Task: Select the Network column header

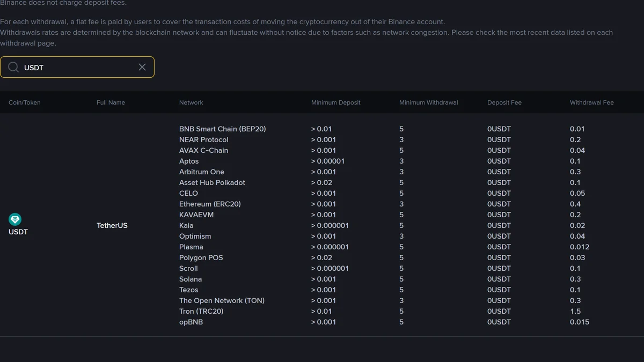Action: pyautogui.click(x=191, y=102)
